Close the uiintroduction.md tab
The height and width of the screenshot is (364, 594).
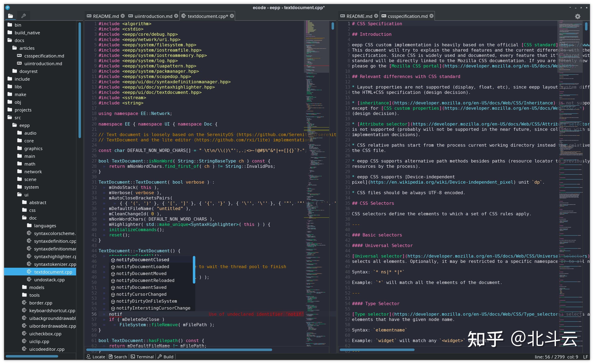176,16
